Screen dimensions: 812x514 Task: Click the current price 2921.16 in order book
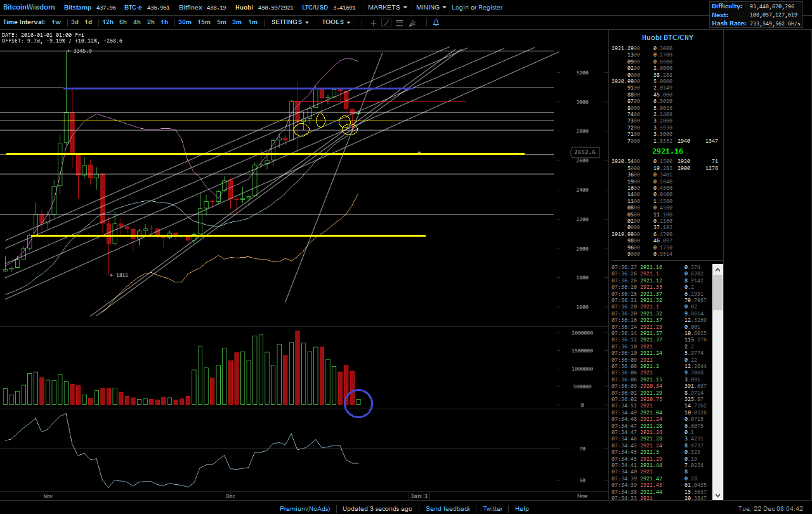(667, 152)
